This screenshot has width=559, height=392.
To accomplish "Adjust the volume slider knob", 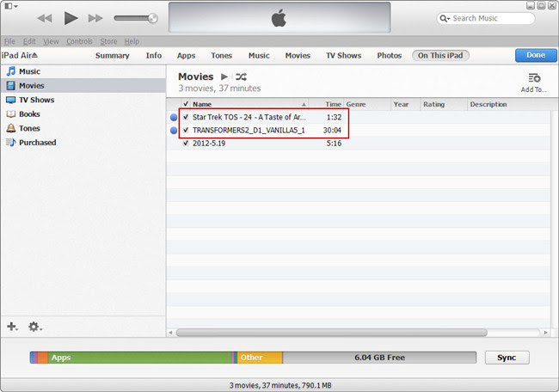I will click(152, 18).
